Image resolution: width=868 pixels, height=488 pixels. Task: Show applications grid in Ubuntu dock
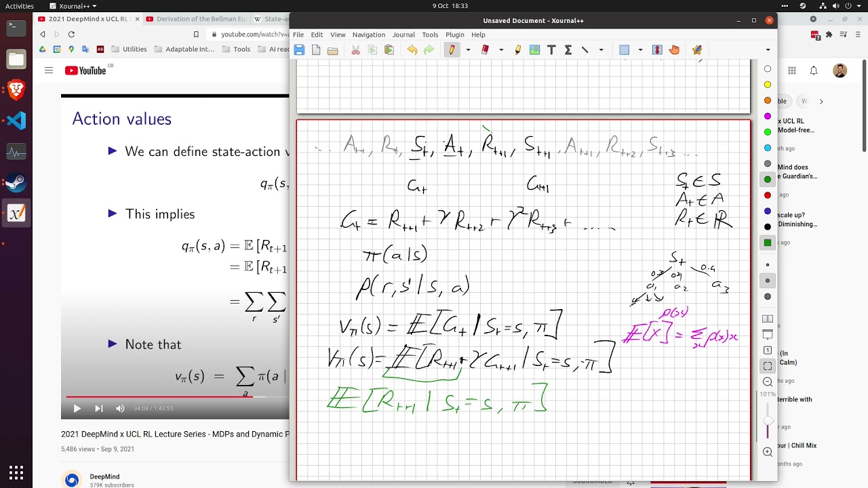[x=16, y=472]
